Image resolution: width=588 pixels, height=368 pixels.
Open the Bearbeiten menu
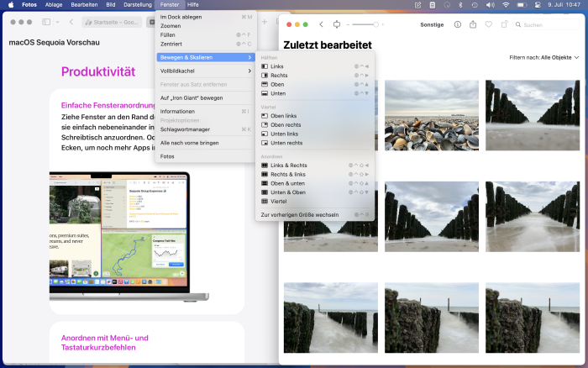[84, 4]
